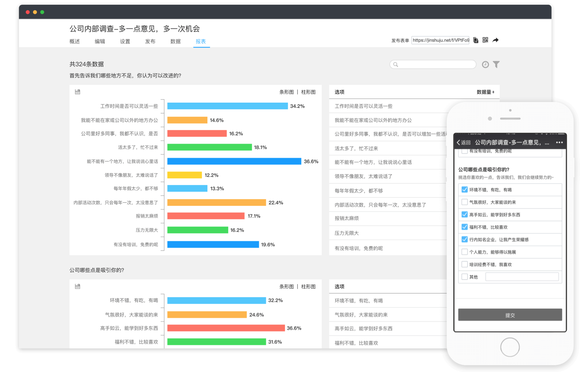
Task: Click the 36.6% blue bar
Action: 234,161
